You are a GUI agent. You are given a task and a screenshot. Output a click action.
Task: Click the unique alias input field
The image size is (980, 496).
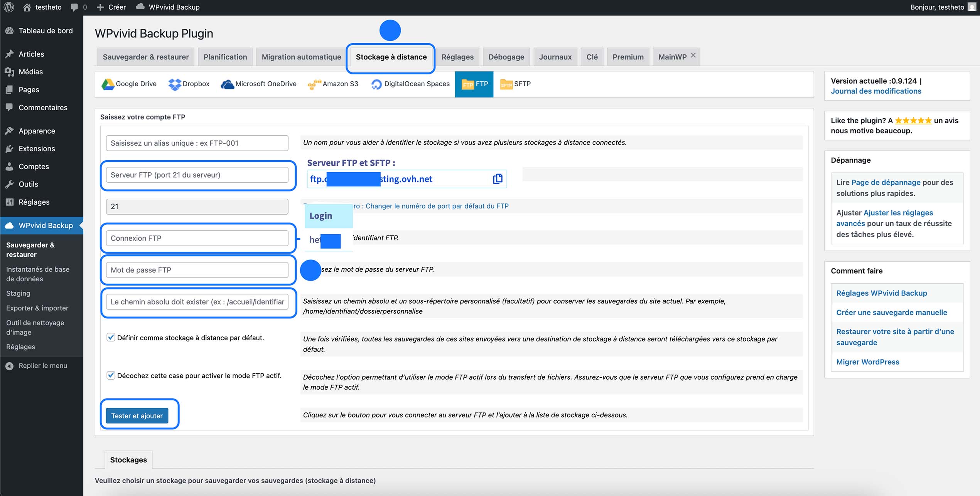point(197,143)
